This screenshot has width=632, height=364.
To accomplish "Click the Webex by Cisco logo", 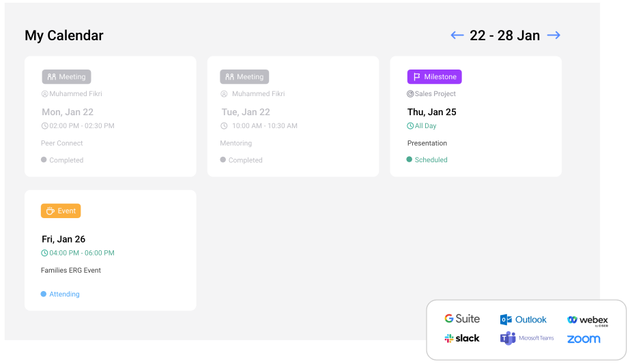I will 587,320.
